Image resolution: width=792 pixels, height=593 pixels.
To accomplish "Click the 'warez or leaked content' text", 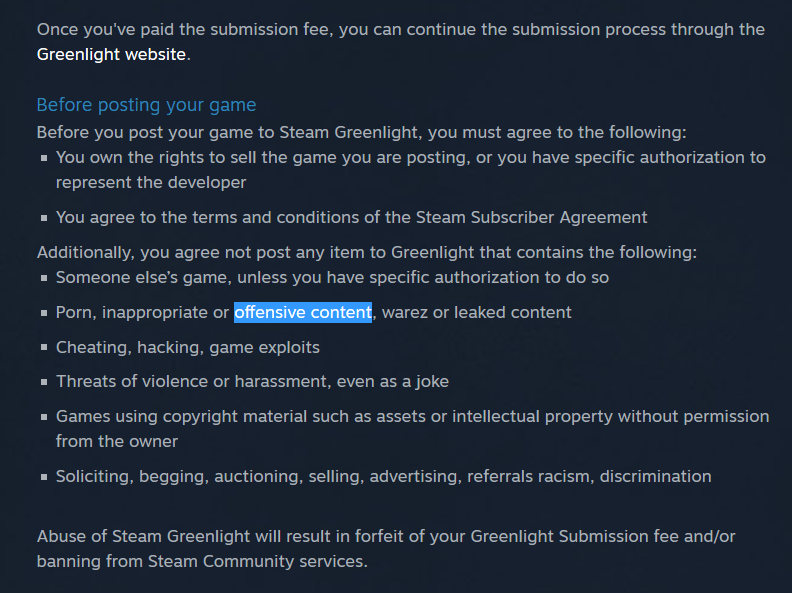I will (x=476, y=312).
